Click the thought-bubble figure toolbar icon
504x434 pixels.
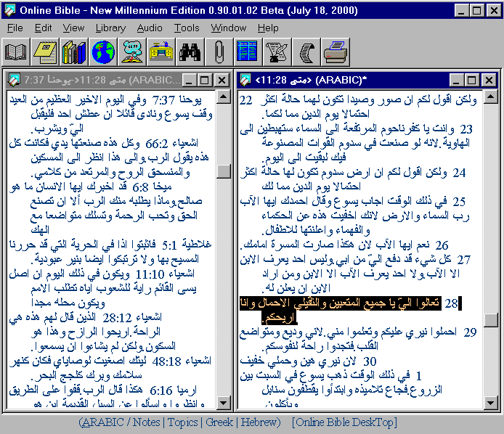pos(131,52)
